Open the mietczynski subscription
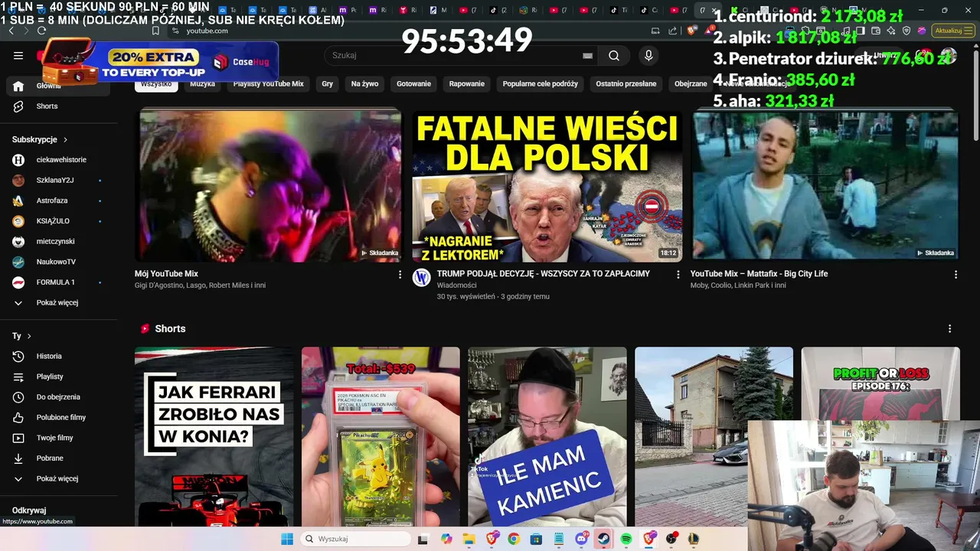Viewport: 980px width, 551px height. pos(59,242)
